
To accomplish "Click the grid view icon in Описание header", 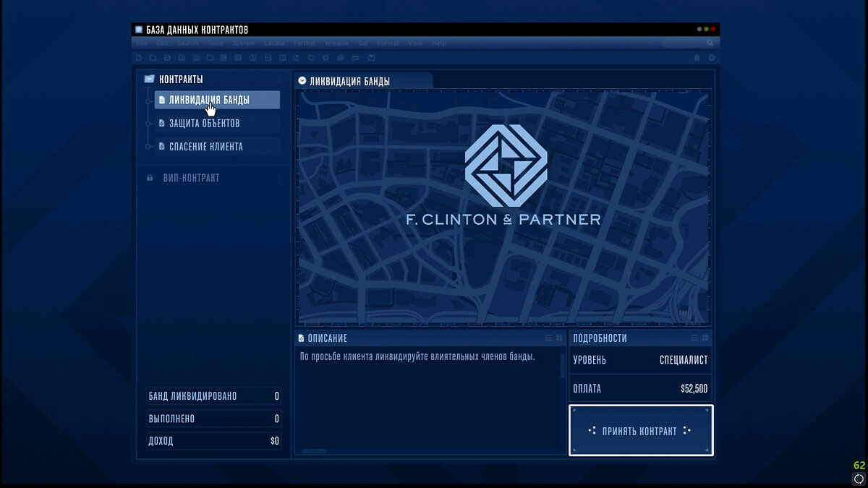I will tap(559, 338).
